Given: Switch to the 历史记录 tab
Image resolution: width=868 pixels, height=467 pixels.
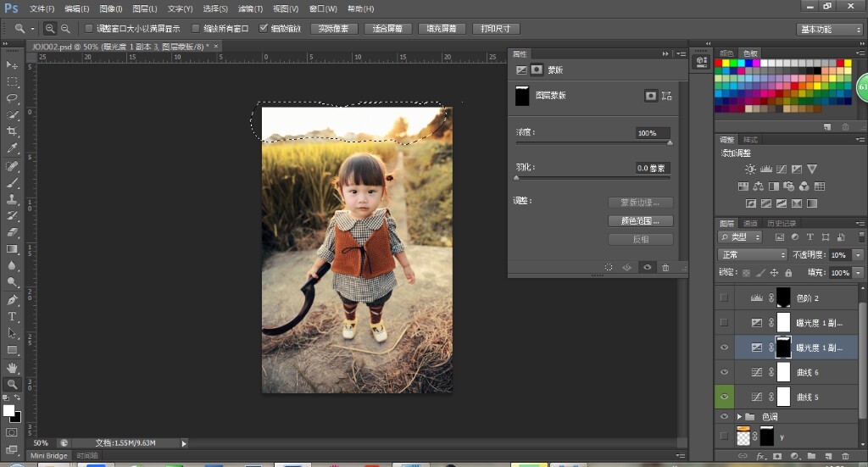Looking at the screenshot, I should point(782,223).
